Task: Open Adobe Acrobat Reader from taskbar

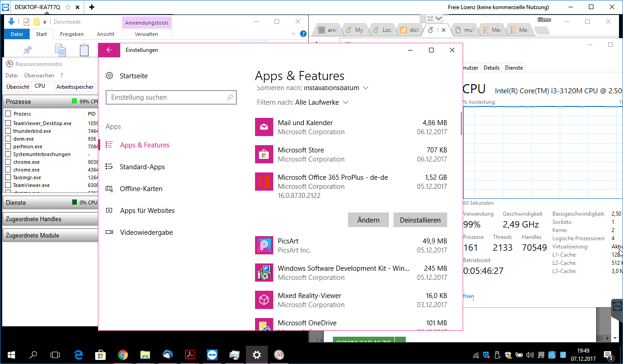Action: pos(189,355)
